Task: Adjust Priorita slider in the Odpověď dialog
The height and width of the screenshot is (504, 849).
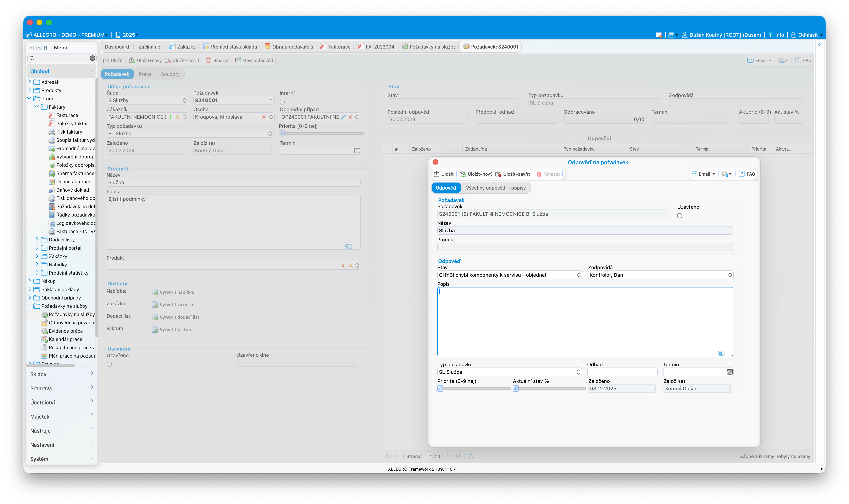Action: (x=474, y=388)
